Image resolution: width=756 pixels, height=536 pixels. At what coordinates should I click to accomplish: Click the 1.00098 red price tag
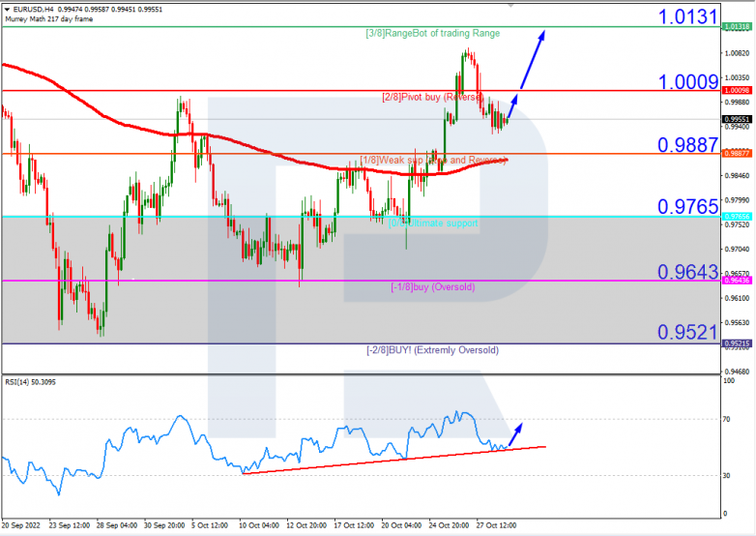point(738,91)
